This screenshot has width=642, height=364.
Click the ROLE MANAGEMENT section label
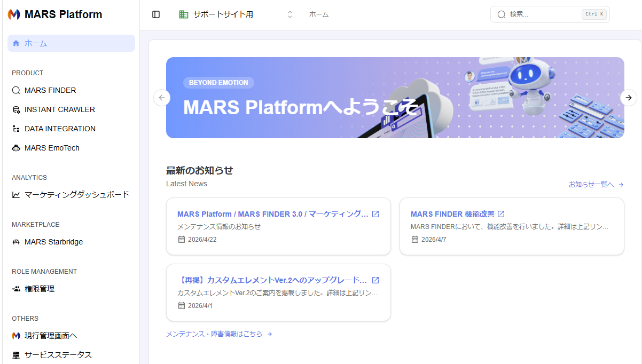tap(44, 272)
